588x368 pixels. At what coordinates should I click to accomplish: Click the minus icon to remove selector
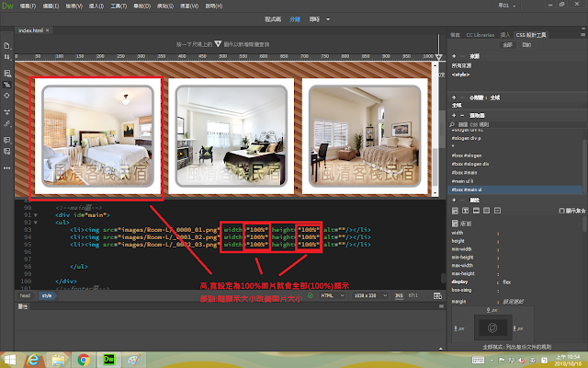[462, 115]
